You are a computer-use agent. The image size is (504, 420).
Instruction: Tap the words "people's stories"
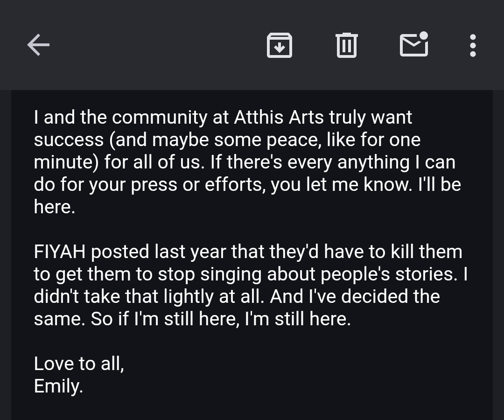click(387, 274)
